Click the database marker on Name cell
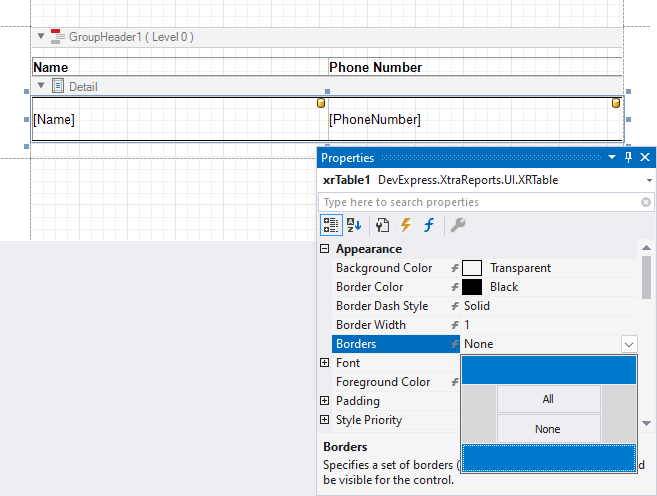The height and width of the screenshot is (496, 657). [321, 103]
